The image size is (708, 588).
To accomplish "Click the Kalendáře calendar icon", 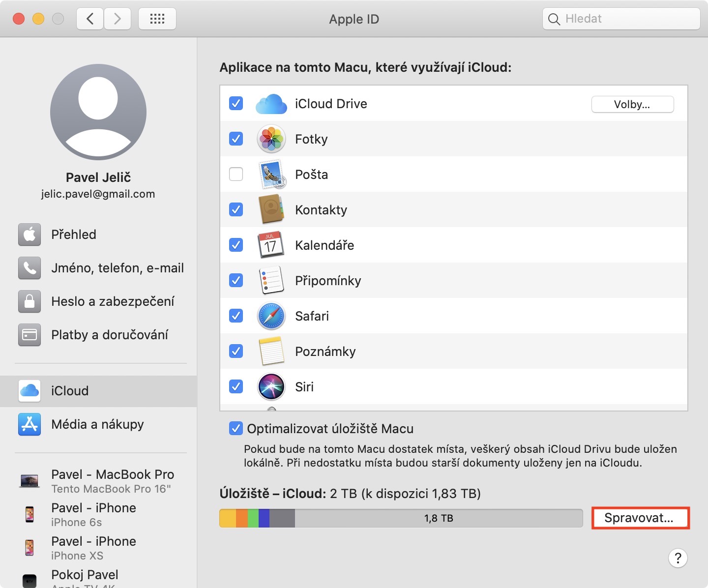I will 271,245.
